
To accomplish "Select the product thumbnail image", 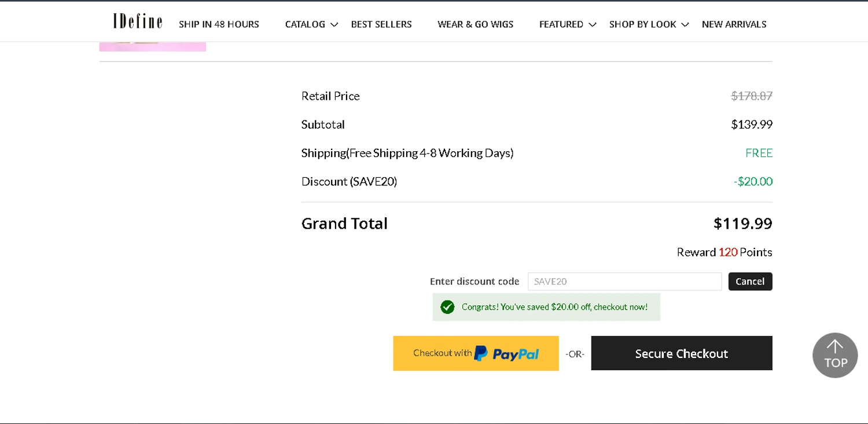I will click(153, 46).
